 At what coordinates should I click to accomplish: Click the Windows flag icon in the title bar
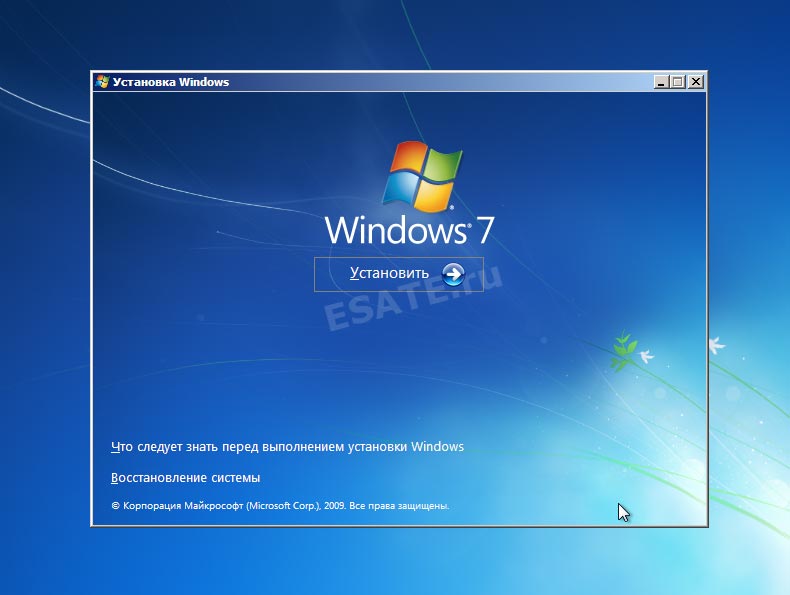point(102,82)
